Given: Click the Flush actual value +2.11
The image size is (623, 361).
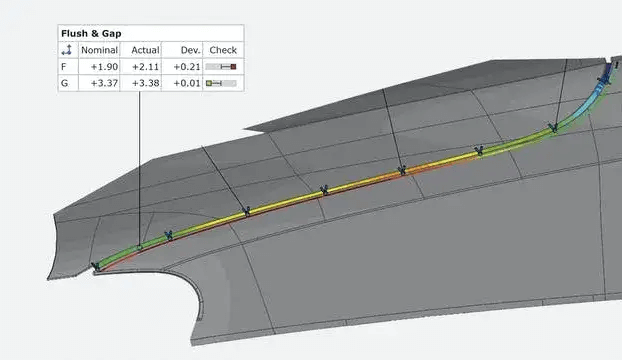Looking at the screenshot, I should point(145,67).
